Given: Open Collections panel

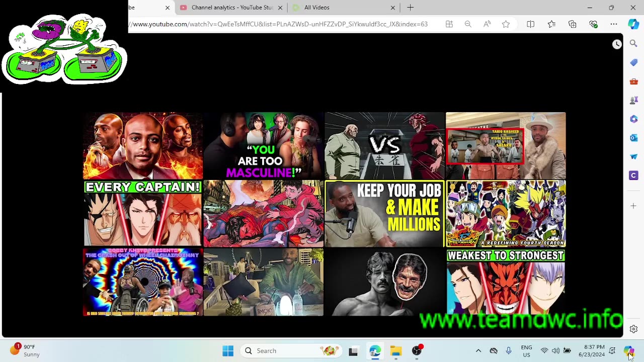Looking at the screenshot, I should coord(573,24).
